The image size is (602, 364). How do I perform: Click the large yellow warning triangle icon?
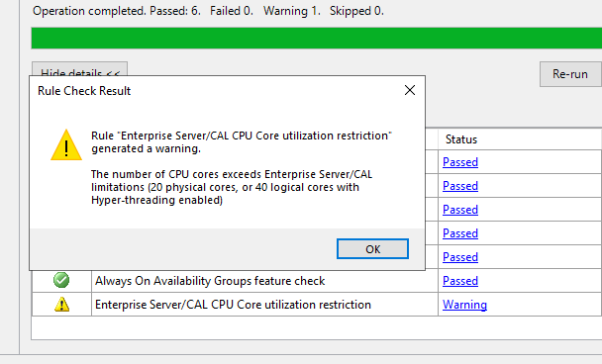click(66, 145)
